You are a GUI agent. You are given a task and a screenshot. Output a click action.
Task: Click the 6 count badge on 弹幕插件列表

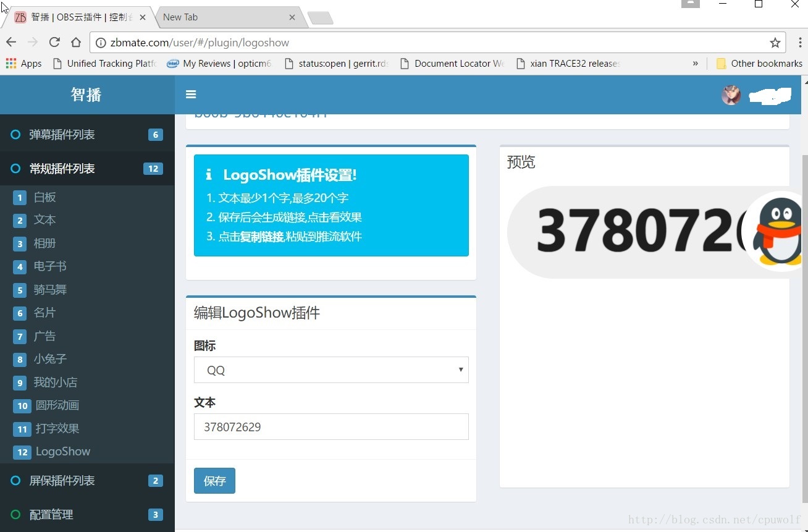pyautogui.click(x=156, y=135)
